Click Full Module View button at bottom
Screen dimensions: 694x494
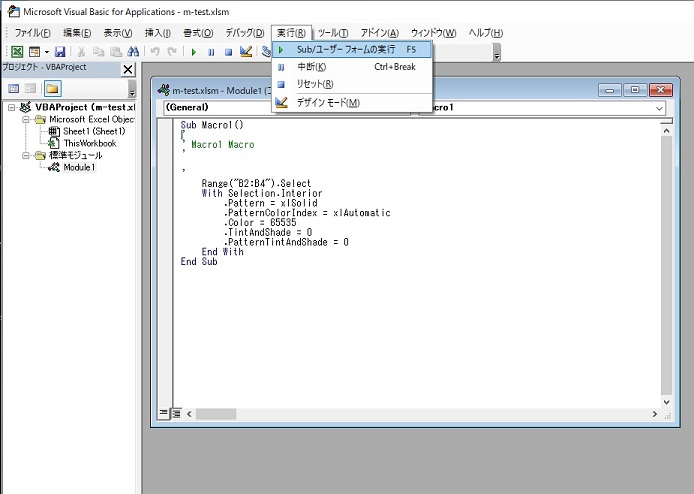176,413
